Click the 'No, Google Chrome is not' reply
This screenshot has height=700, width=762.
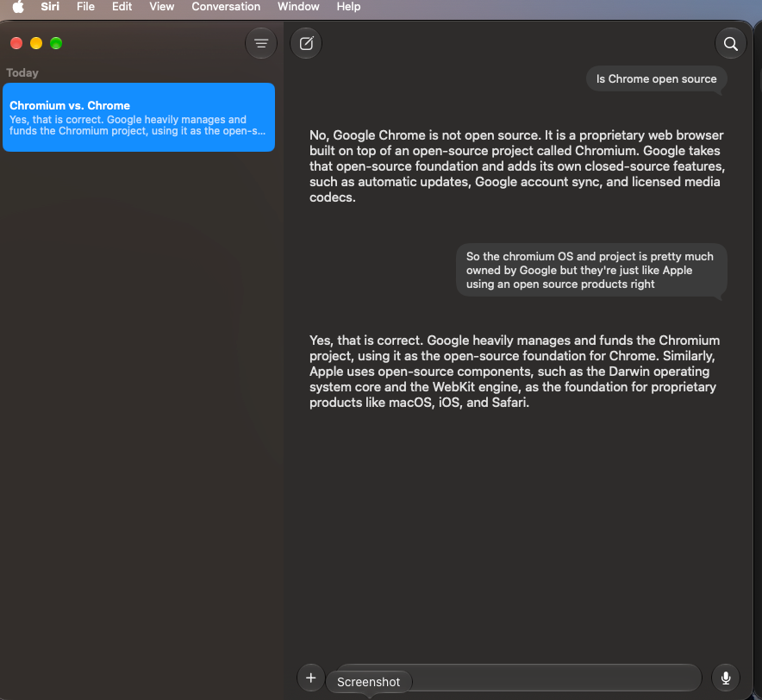(x=516, y=166)
